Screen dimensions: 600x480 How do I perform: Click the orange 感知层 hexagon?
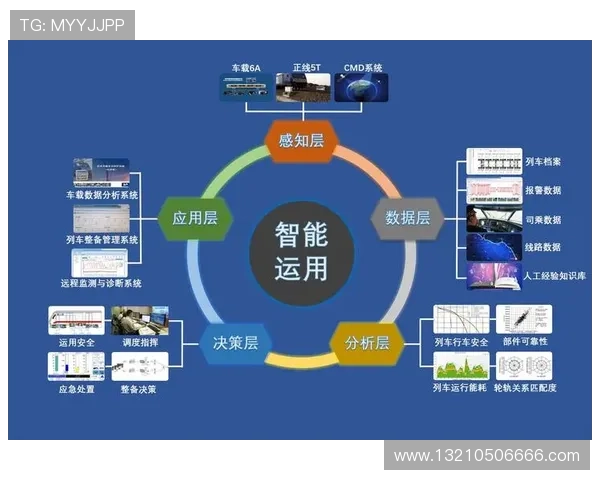point(301,141)
